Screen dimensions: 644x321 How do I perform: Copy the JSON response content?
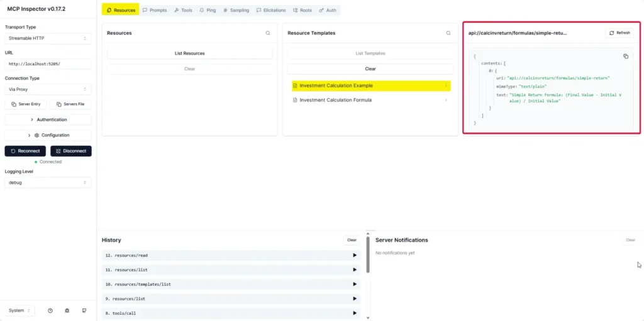[x=626, y=57]
